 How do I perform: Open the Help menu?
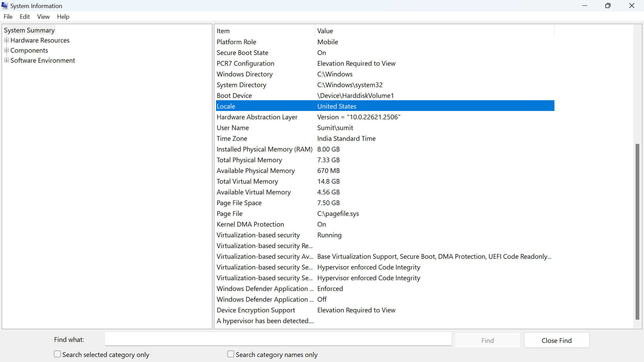(x=63, y=17)
